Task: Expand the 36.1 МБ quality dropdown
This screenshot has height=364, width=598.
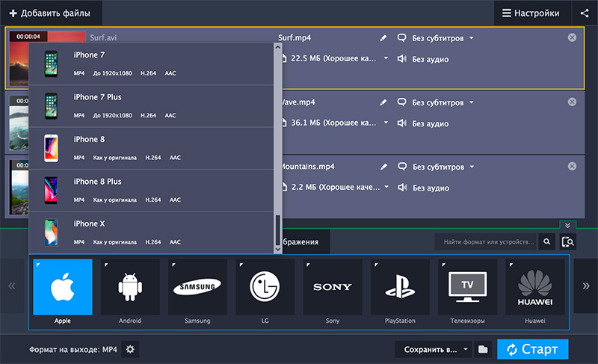Action: tap(386, 123)
